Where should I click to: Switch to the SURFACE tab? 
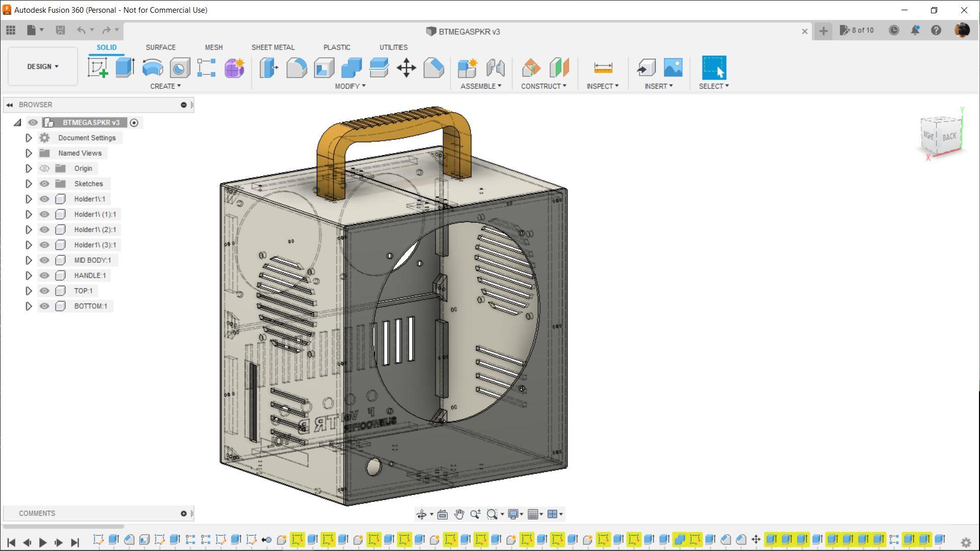(x=161, y=47)
